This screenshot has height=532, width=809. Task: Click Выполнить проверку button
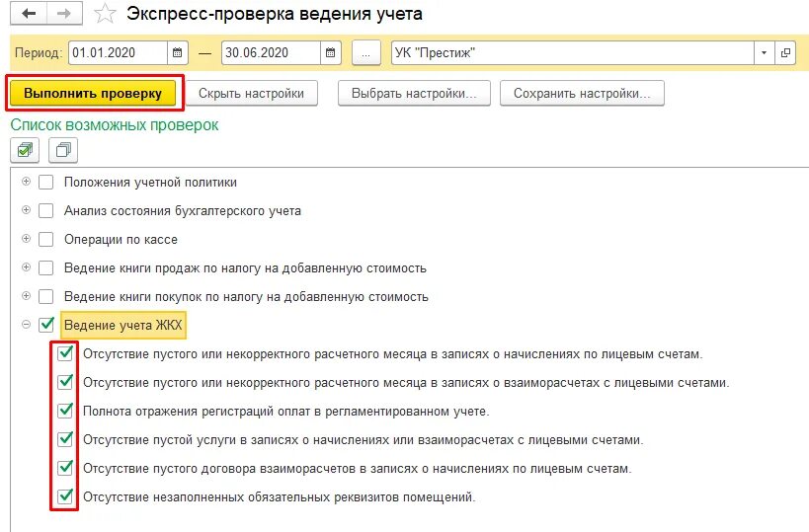click(x=93, y=94)
